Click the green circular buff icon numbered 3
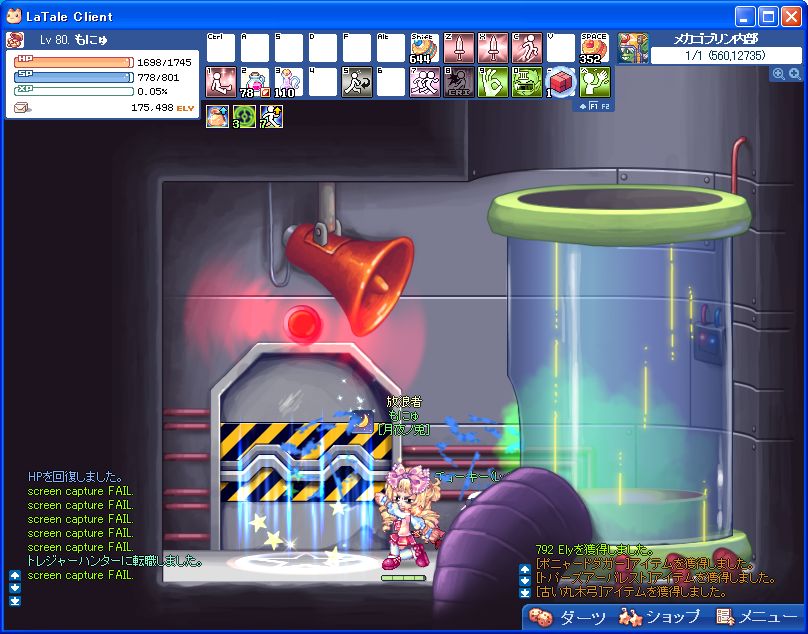This screenshot has height=634, width=808. coord(244,116)
